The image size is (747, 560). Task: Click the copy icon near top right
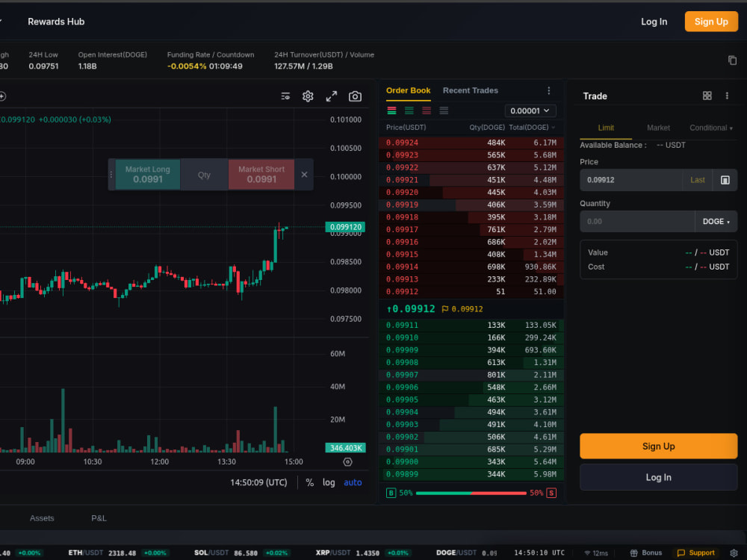point(732,60)
